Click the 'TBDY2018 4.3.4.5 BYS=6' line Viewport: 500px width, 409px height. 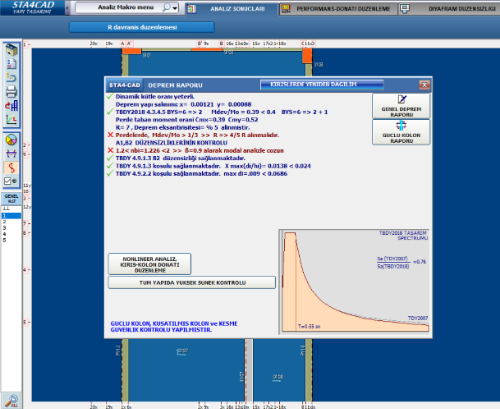tap(222, 112)
